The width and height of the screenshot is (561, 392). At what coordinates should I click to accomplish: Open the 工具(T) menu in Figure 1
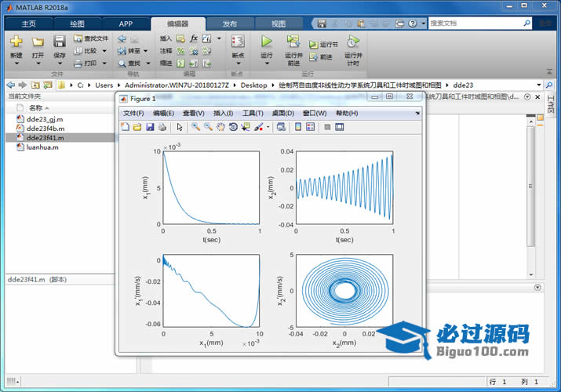click(253, 113)
